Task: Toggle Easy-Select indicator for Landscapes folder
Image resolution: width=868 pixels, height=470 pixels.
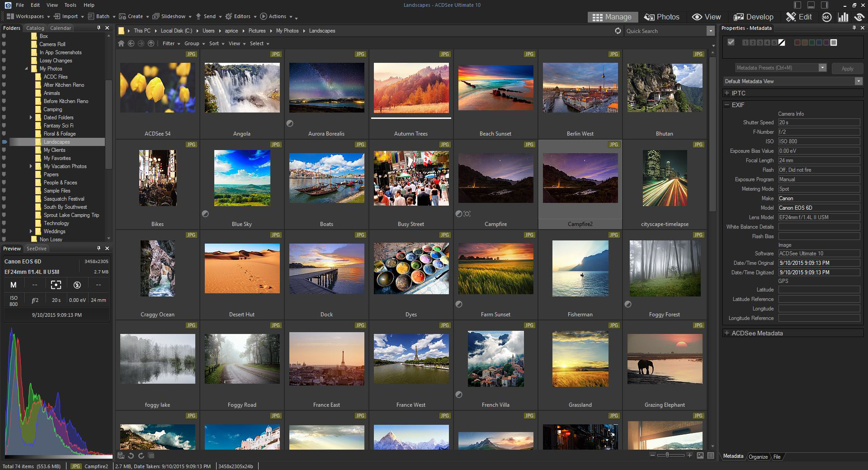Action: 5,142
